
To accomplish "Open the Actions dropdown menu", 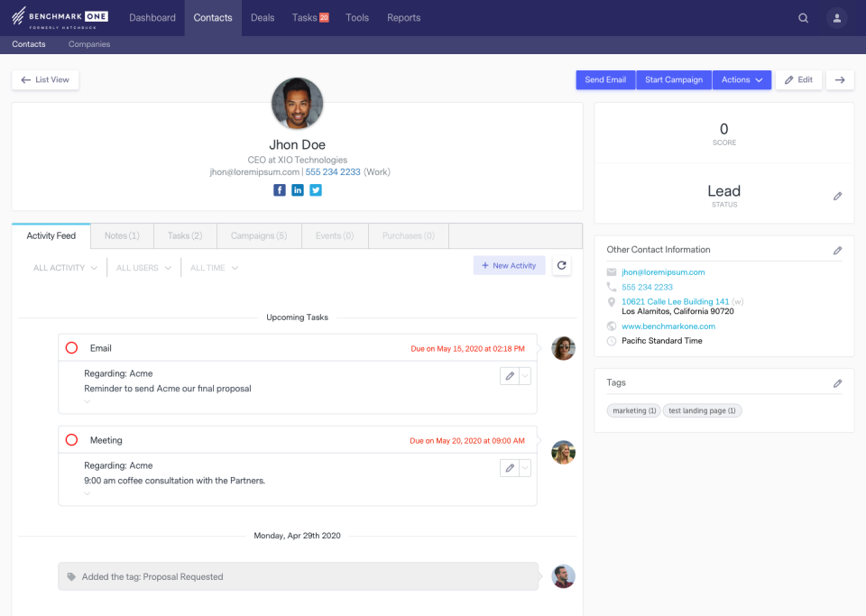I will coord(742,80).
